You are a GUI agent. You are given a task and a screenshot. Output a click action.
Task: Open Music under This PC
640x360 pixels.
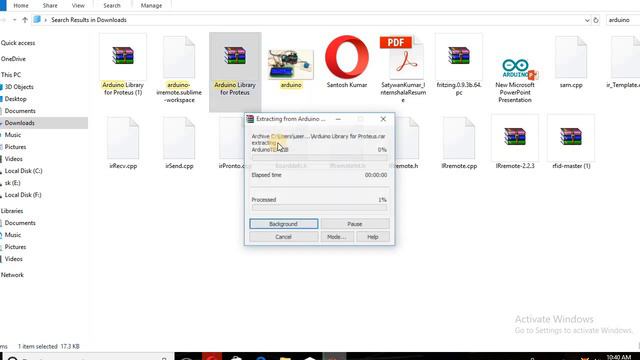[x=13, y=135]
